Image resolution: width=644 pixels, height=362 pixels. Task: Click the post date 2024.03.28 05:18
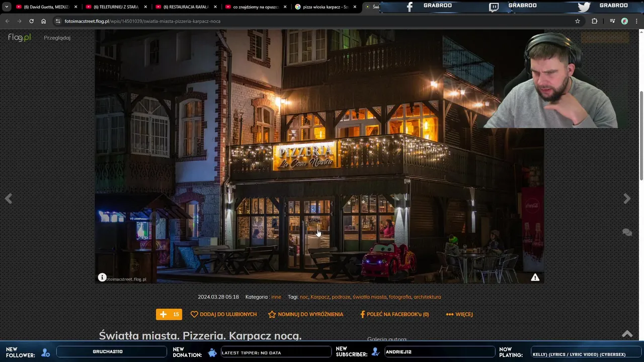point(218,297)
